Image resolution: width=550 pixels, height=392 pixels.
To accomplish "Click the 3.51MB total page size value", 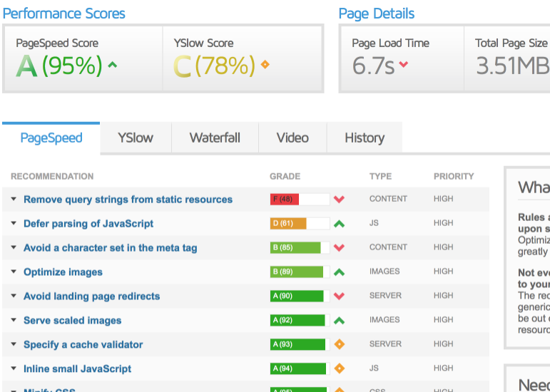I will pos(513,66).
